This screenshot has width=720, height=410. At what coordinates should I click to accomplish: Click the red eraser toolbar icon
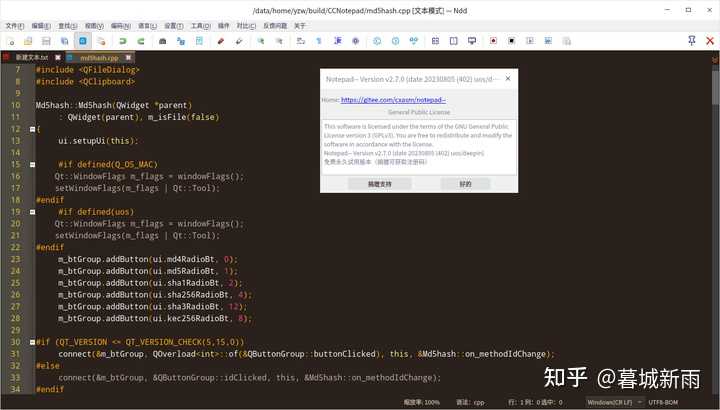pyautogui.click(x=220, y=41)
